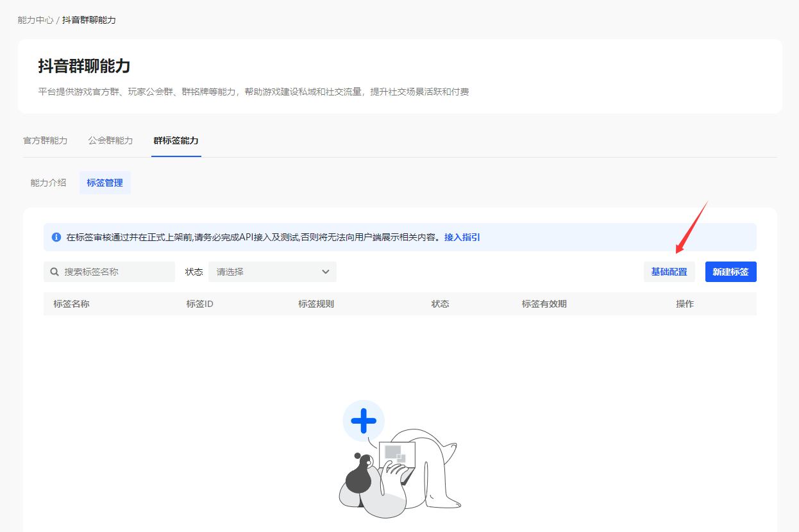Click the 操作 column header

(685, 304)
